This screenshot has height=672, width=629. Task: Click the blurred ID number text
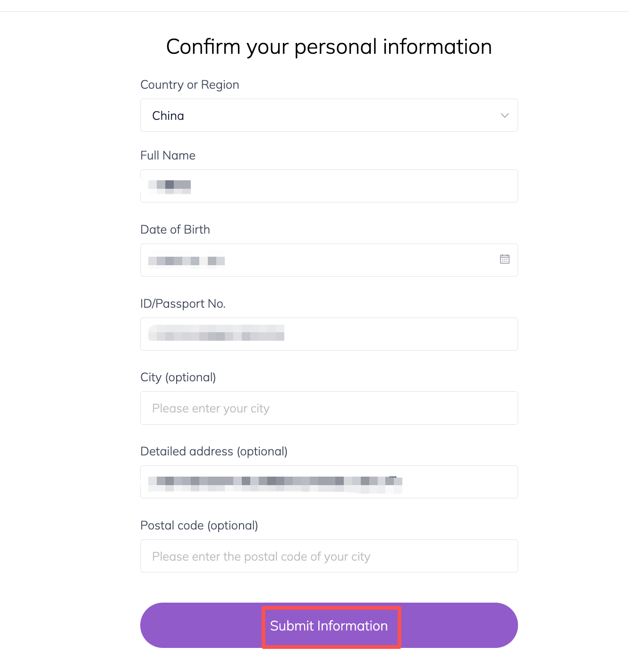[x=216, y=333]
